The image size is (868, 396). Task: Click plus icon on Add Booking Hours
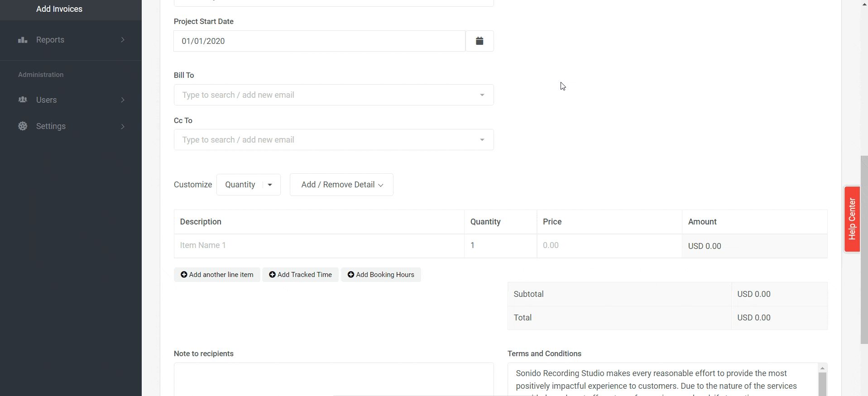click(350, 275)
